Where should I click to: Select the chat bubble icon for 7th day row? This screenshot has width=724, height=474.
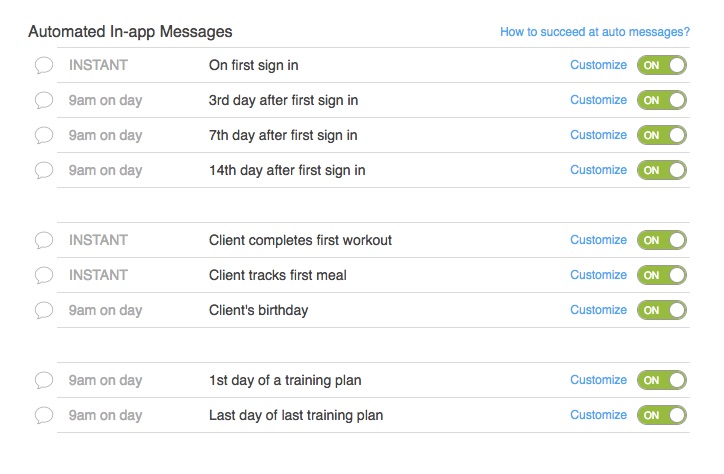(44, 135)
